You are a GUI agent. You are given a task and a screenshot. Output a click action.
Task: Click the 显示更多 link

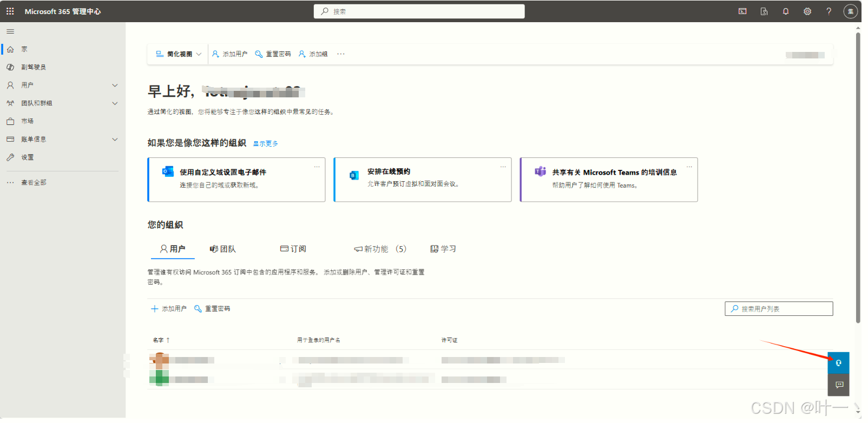coord(266,144)
